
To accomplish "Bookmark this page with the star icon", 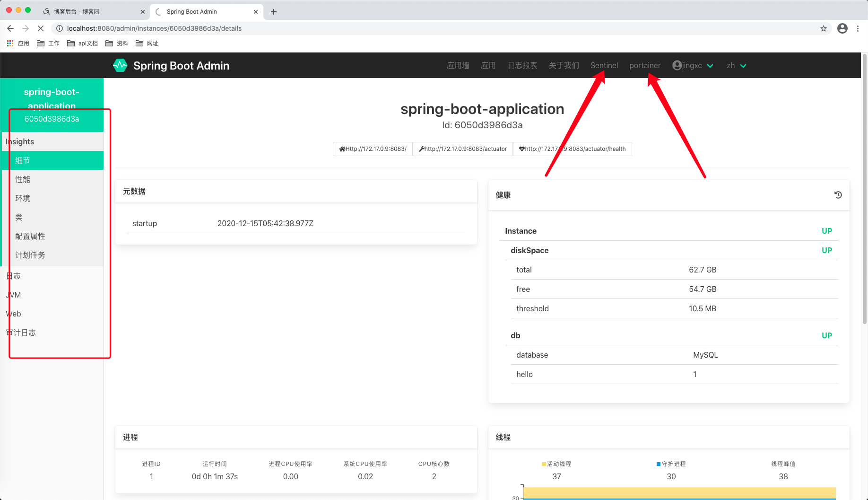I will [824, 28].
